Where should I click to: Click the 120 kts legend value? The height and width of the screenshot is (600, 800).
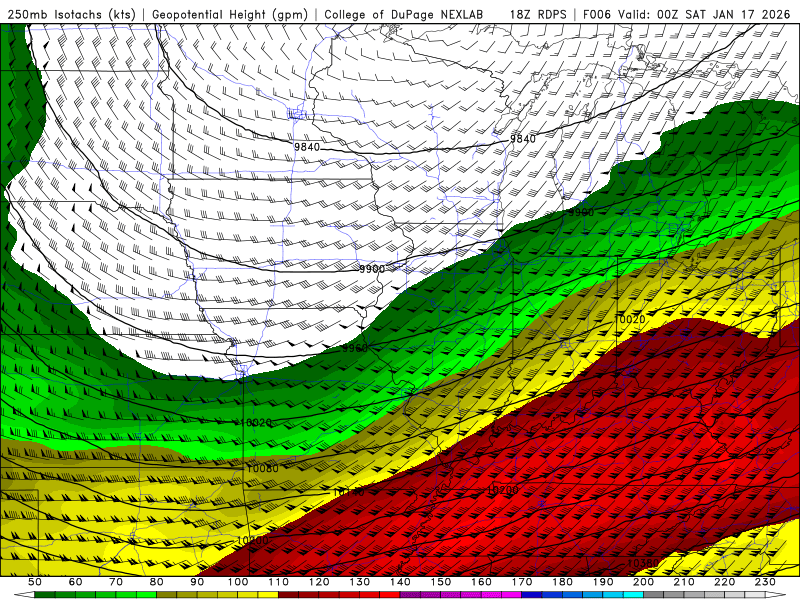pyautogui.click(x=319, y=582)
